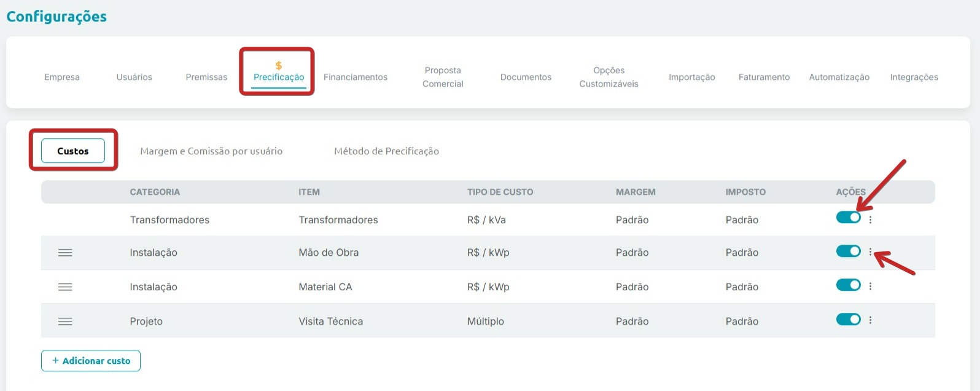Disable the Transformadores cost toggle
Screen dimensions: 980x391
tap(848, 217)
